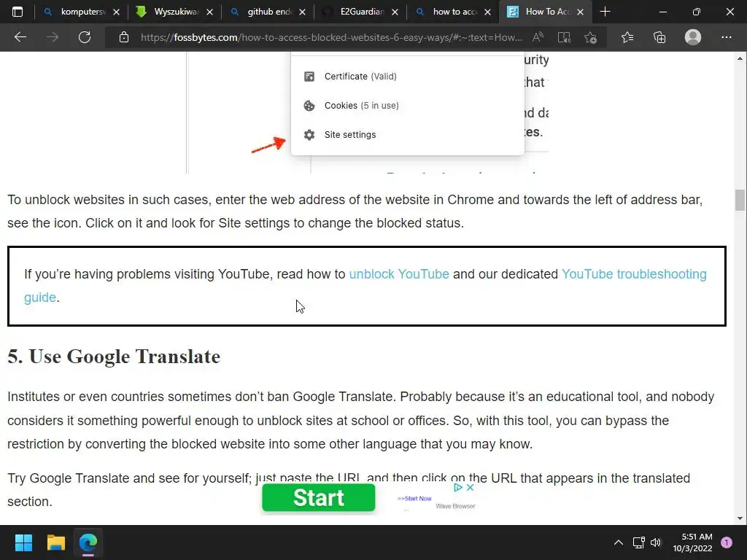Close the 'how to acc' search tab
747x560 pixels.
click(487, 12)
